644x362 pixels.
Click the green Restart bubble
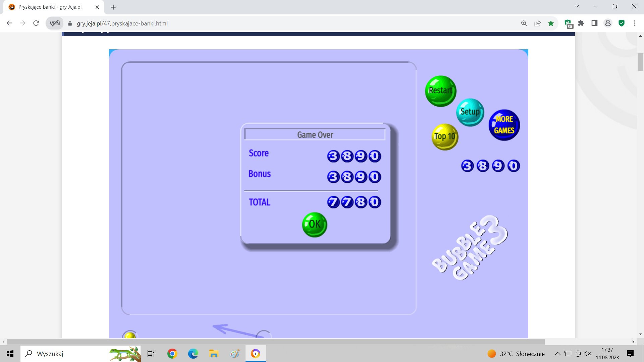(x=440, y=91)
